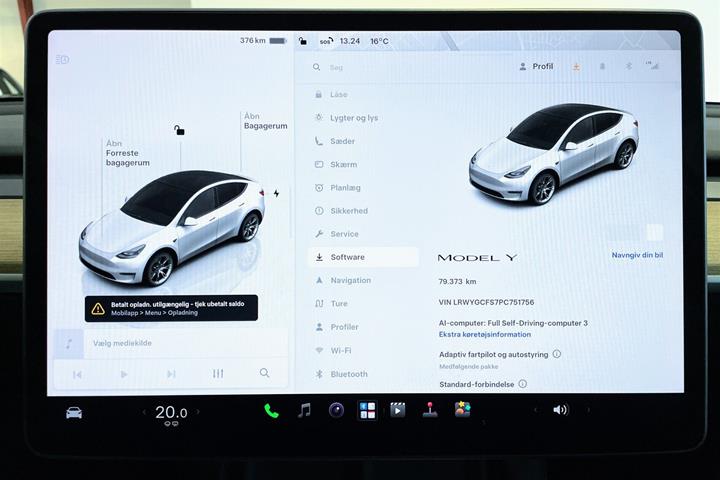Tap the Model Y car image in Software panel
Viewport: 720px width, 480px height.
553,154
